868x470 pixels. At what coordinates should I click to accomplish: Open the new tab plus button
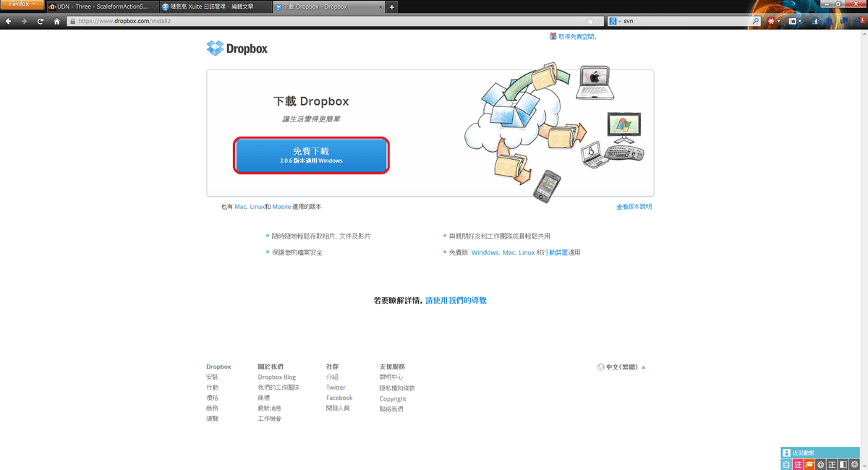pos(392,7)
